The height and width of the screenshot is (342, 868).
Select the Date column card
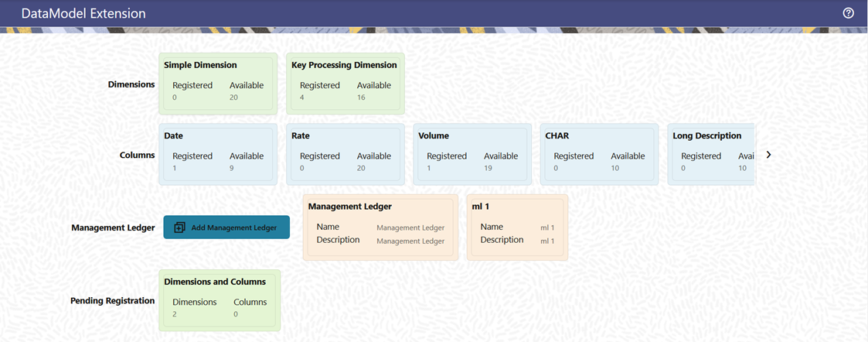click(218, 154)
